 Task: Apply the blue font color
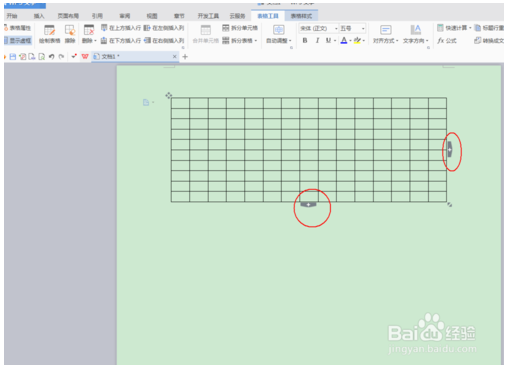point(344,41)
